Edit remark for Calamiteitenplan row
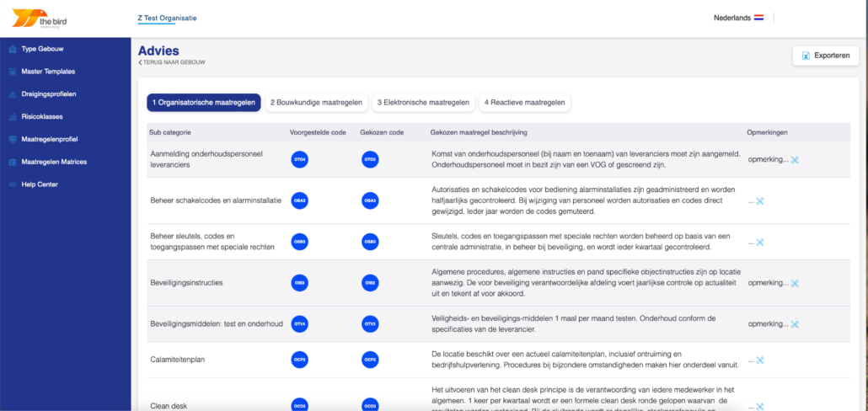 pyautogui.click(x=759, y=360)
